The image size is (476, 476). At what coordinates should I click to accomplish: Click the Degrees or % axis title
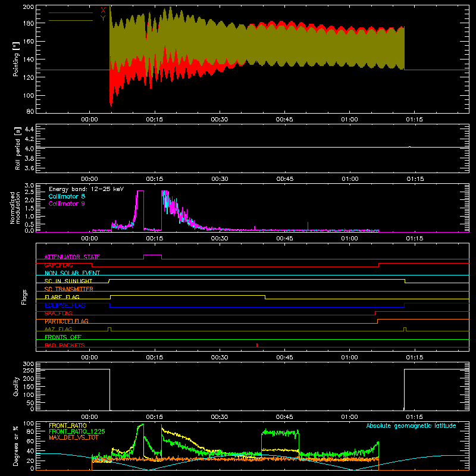[16, 446]
